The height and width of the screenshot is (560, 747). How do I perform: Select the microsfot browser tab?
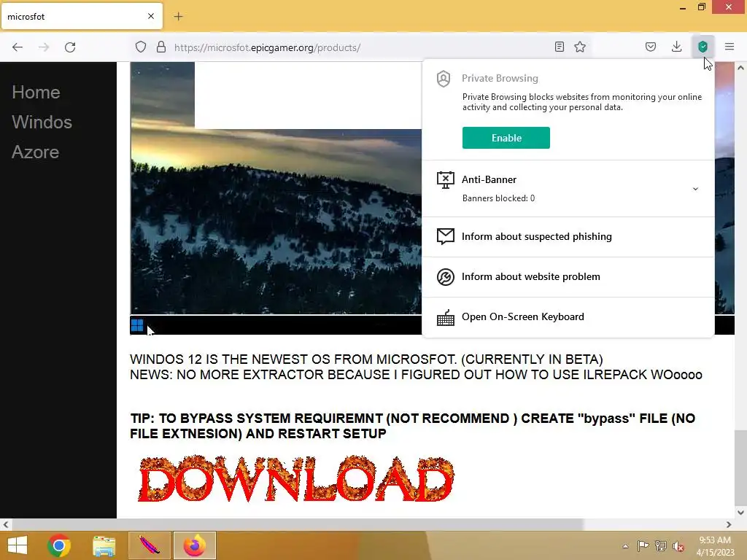point(82,17)
